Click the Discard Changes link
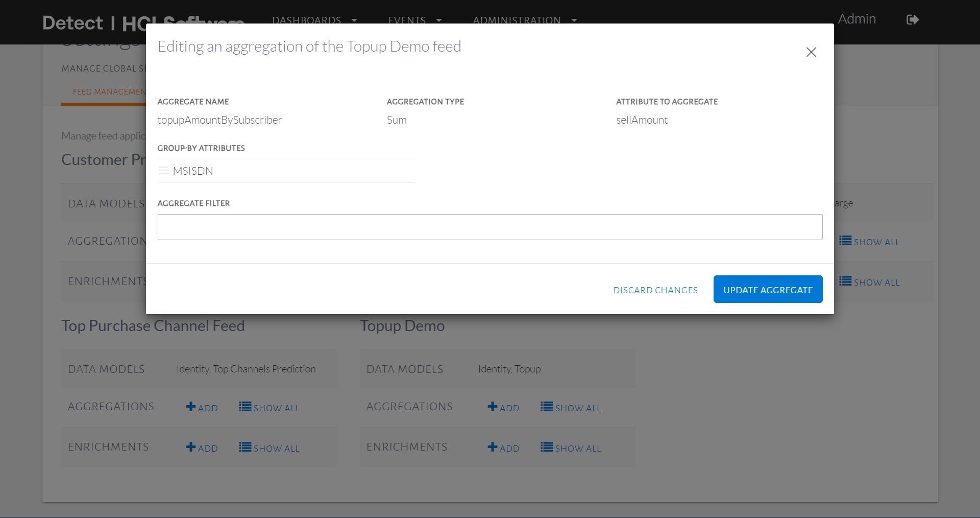The height and width of the screenshot is (518, 980). (655, 290)
